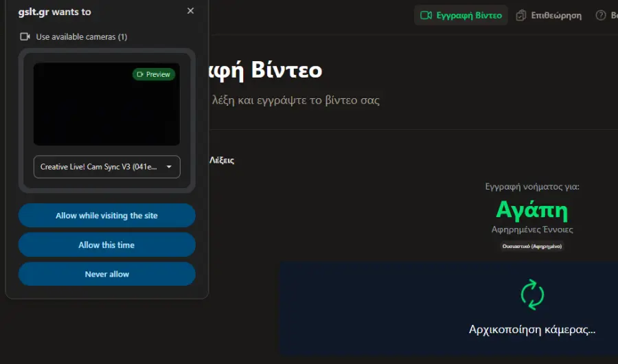This screenshot has width=618, height=364.
Task: Click the Preview badge on camera preview
Action: (x=154, y=74)
